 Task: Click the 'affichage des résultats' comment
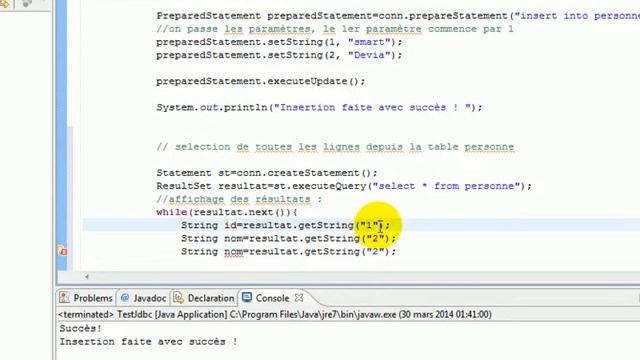(x=239, y=199)
